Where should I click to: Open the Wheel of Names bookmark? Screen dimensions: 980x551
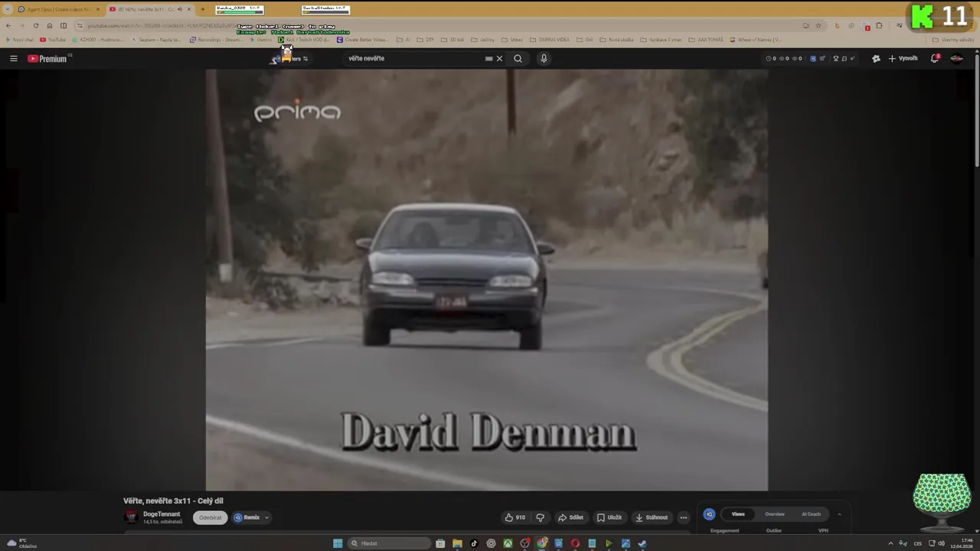point(756,40)
